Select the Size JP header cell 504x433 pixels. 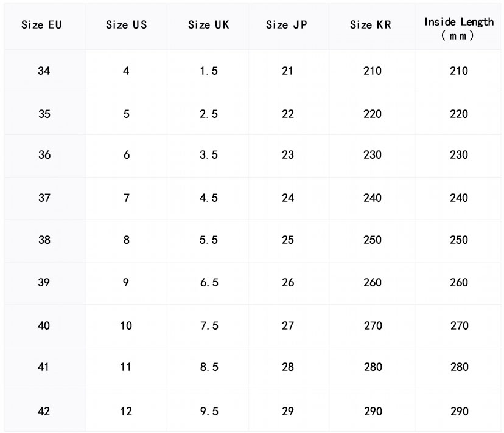click(287, 25)
